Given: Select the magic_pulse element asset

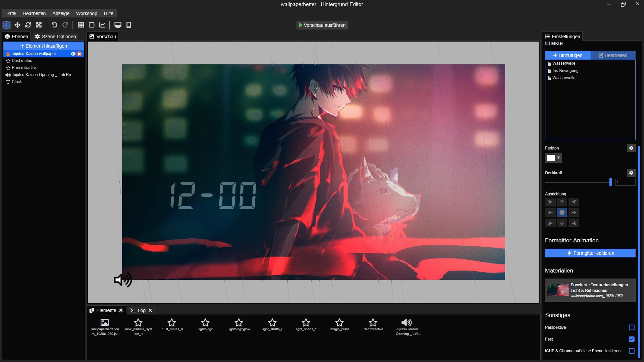Looking at the screenshot, I should [340, 325].
